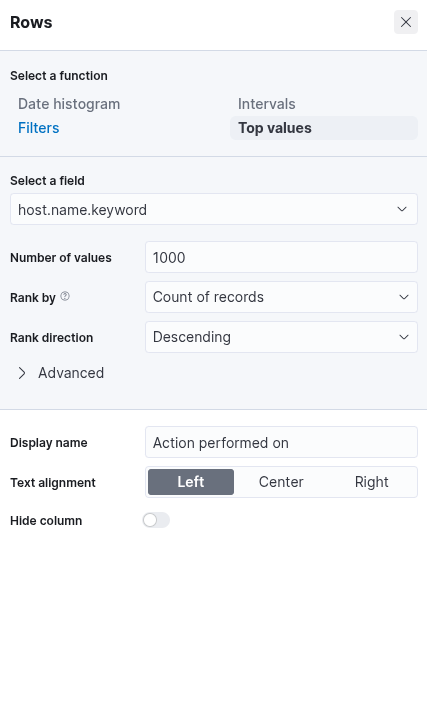427x721 pixels.
Task: Set text alignment to Right
Action: (371, 482)
